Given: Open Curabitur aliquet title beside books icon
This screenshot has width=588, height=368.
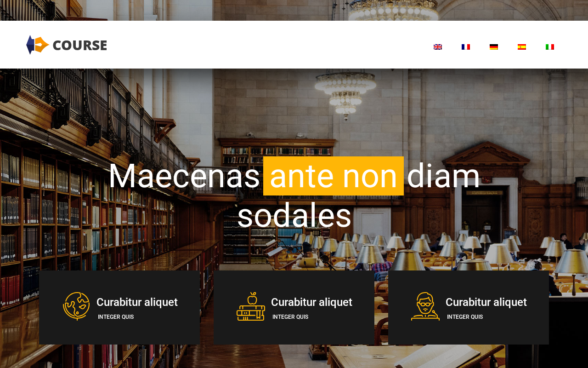Looking at the screenshot, I should (311, 302).
